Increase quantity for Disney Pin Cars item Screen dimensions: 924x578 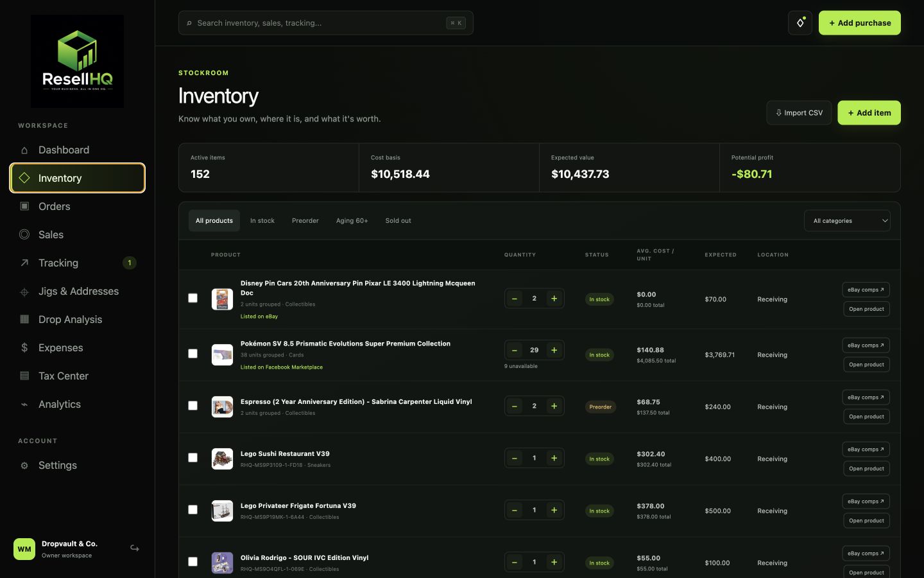click(x=554, y=299)
